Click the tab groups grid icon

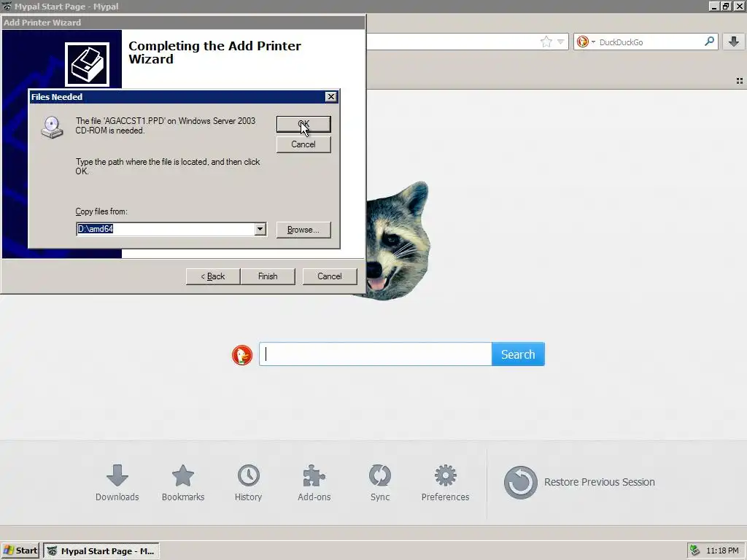[x=740, y=81]
